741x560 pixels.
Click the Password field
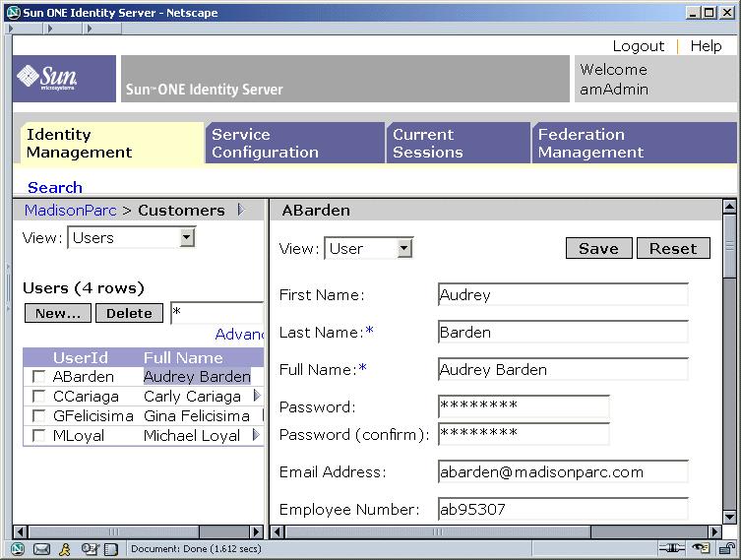[524, 406]
